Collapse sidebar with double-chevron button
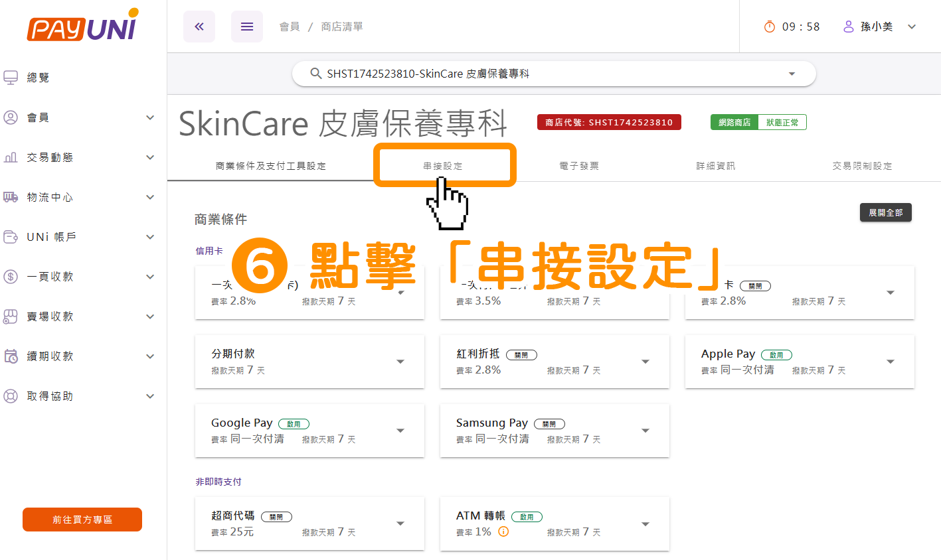This screenshot has height=560, width=941. point(199,27)
